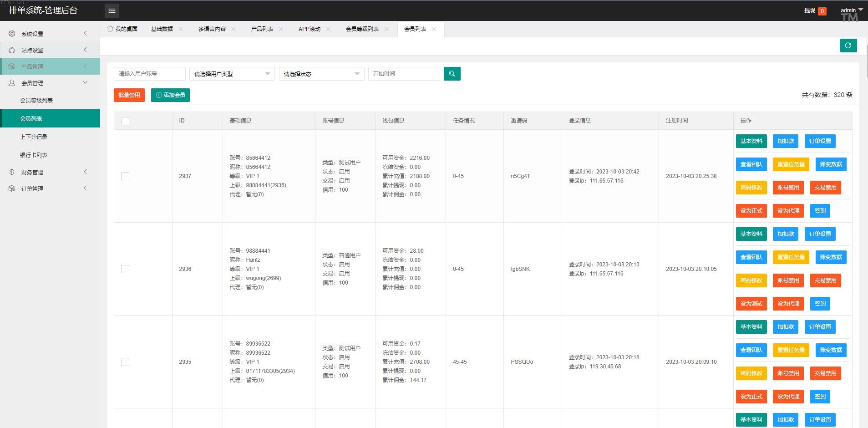Open 上下分记录 in the sidebar
This screenshot has height=428, width=868.
click(x=34, y=137)
